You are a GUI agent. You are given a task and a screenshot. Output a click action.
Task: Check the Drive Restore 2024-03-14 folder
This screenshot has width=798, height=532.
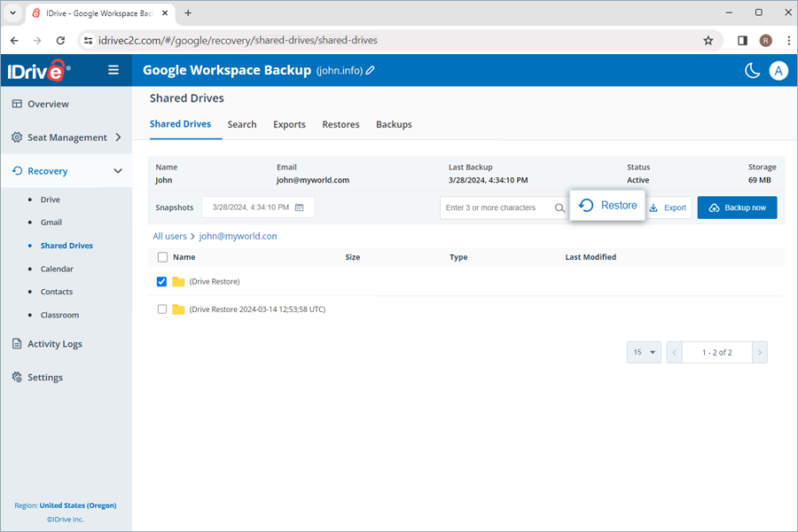point(160,309)
